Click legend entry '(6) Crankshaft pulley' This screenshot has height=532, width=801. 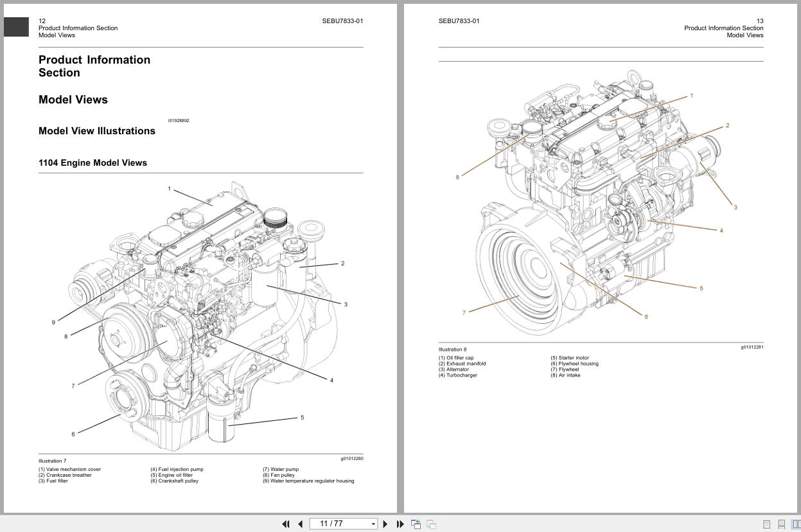(x=174, y=481)
